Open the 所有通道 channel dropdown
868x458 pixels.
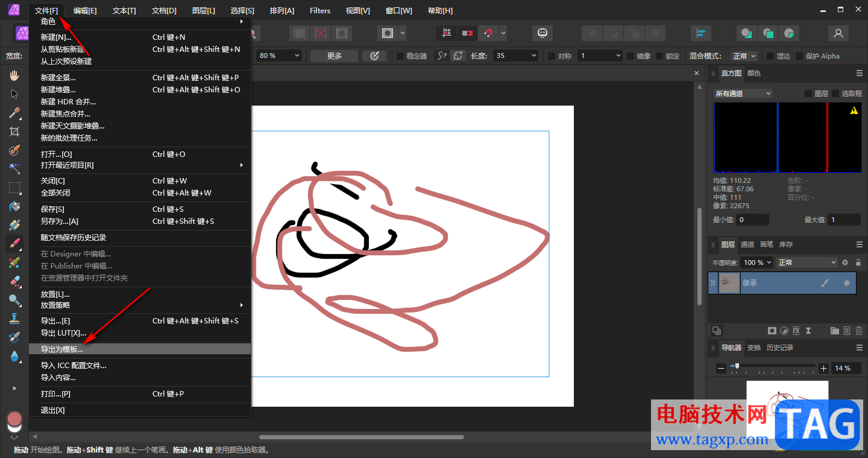743,94
